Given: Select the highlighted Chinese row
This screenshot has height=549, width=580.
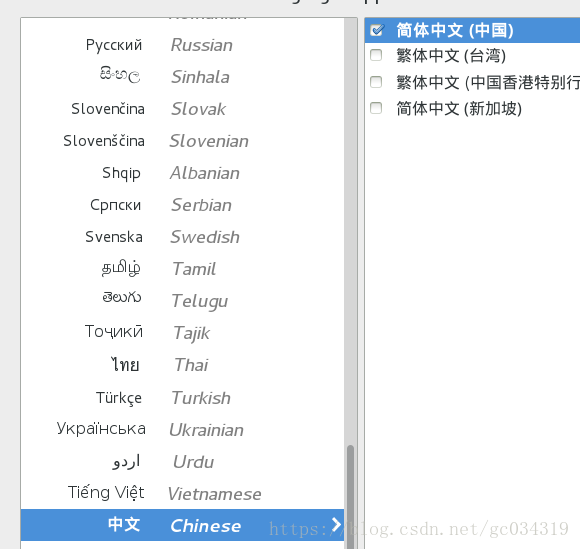Looking at the screenshot, I should point(182,525).
